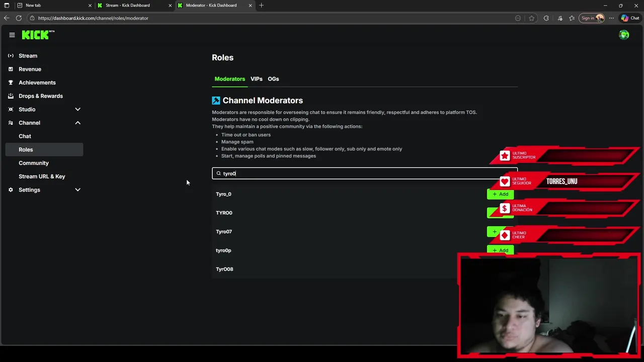Add this page to favorites star
The height and width of the screenshot is (362, 644).
(531, 18)
